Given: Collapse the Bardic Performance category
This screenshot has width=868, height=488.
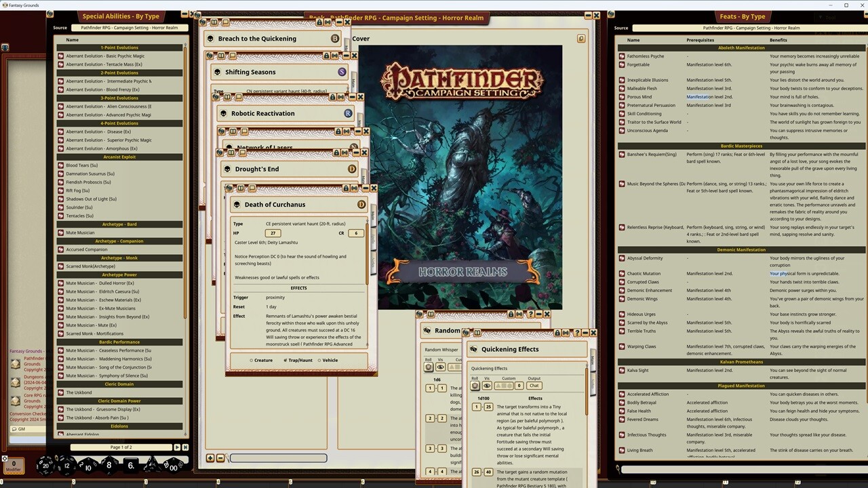Looking at the screenshot, I should pyautogui.click(x=119, y=342).
